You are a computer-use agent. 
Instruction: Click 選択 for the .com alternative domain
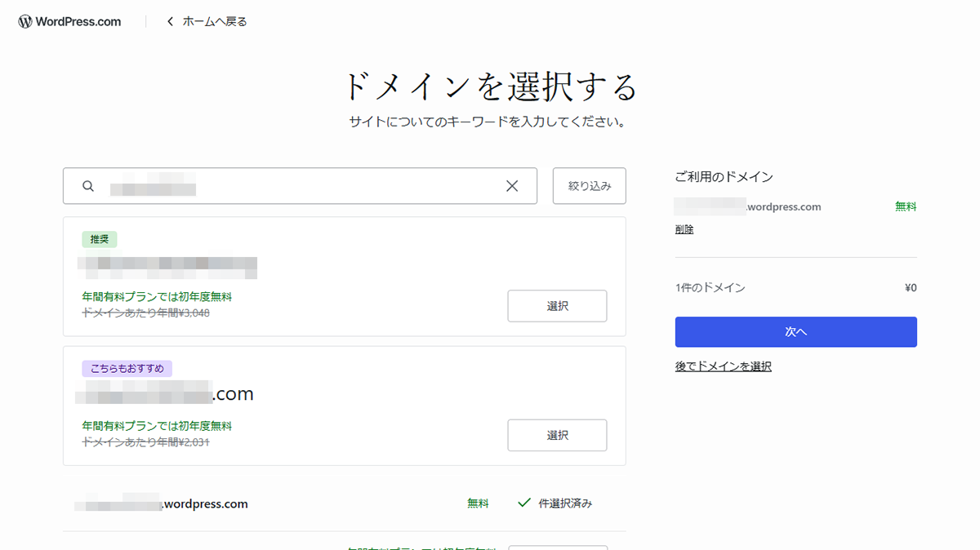(x=557, y=435)
